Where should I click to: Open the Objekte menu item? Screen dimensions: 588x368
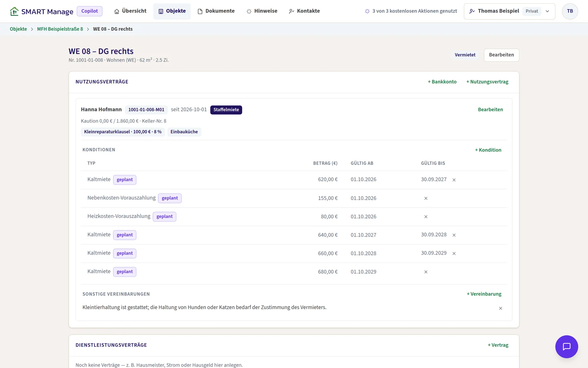(172, 11)
